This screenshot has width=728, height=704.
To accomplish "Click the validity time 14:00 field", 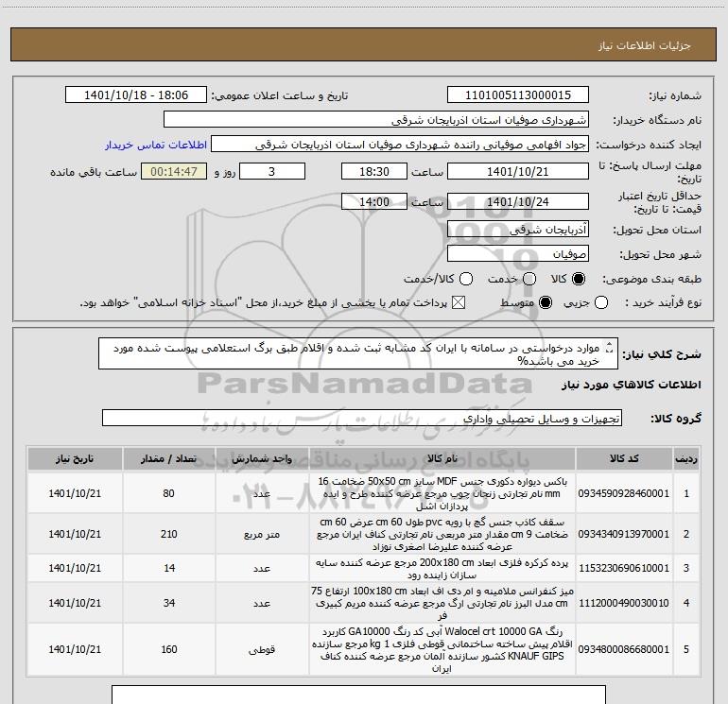I will 374,201.
